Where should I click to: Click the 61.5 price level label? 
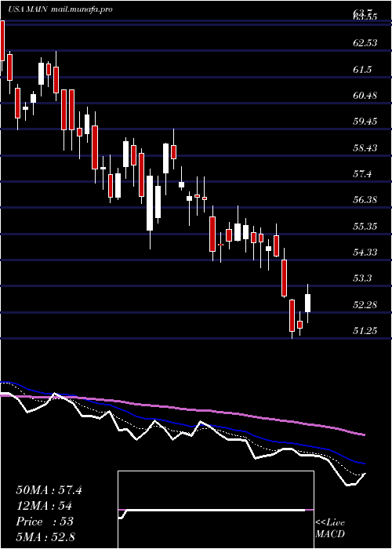point(362,69)
